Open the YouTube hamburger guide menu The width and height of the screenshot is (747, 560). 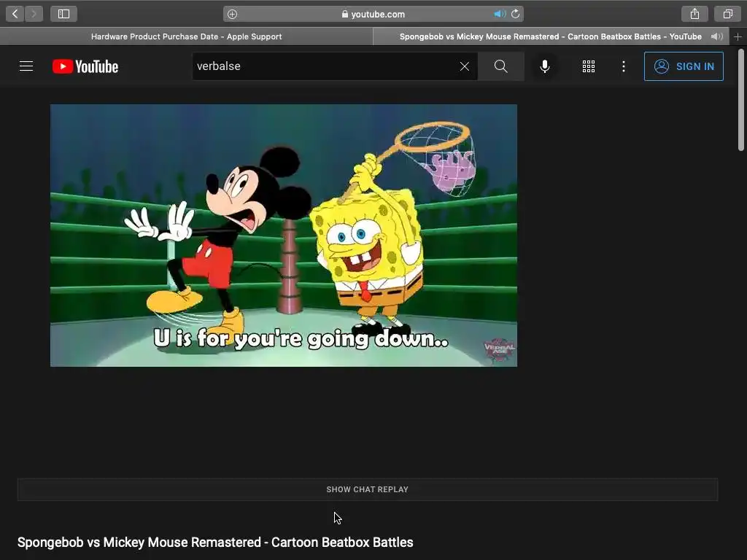tap(26, 66)
